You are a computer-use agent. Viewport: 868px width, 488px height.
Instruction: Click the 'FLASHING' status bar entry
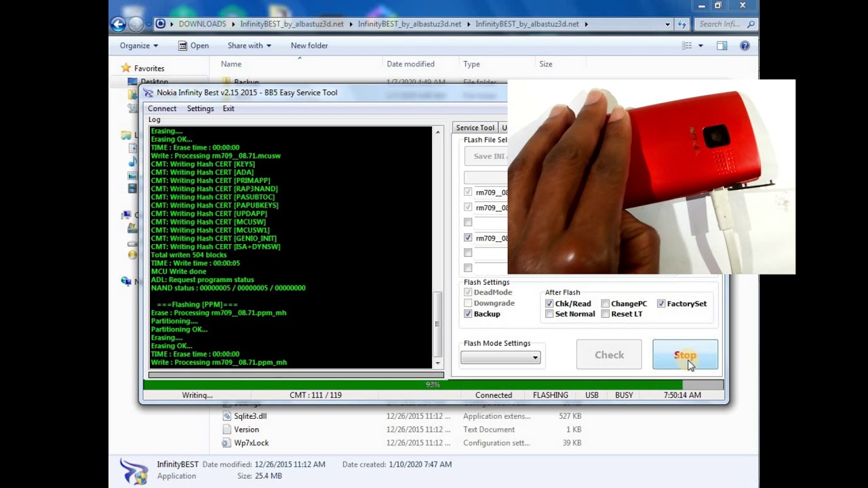[551, 395]
